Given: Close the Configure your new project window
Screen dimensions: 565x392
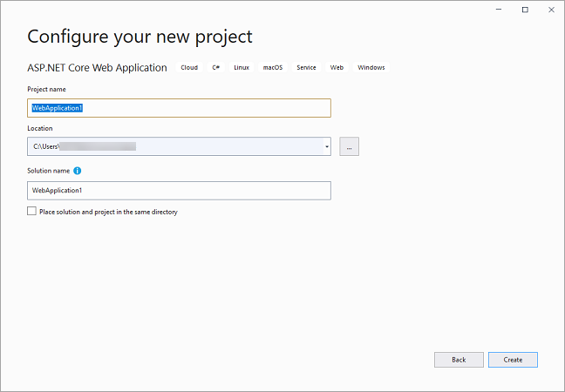Looking at the screenshot, I should pyautogui.click(x=549, y=10).
